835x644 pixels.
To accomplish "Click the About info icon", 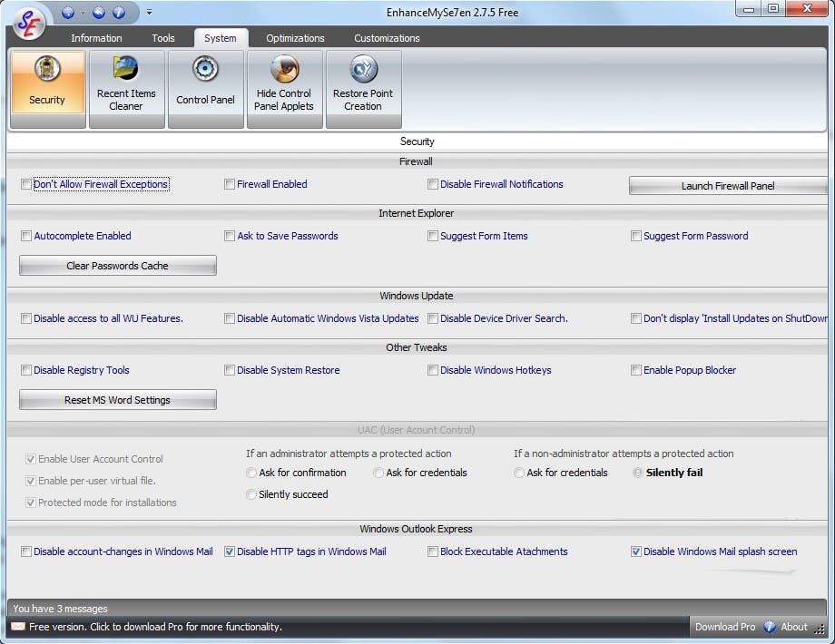I will 770,627.
